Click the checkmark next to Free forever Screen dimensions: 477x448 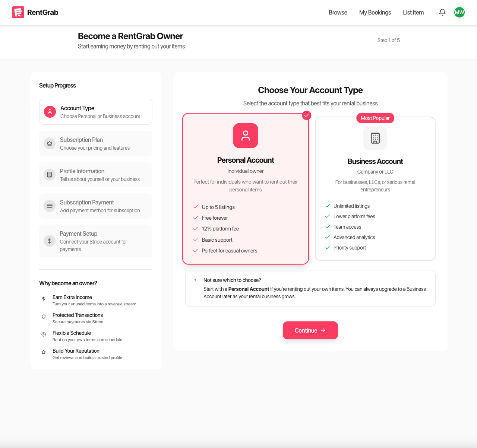click(195, 217)
